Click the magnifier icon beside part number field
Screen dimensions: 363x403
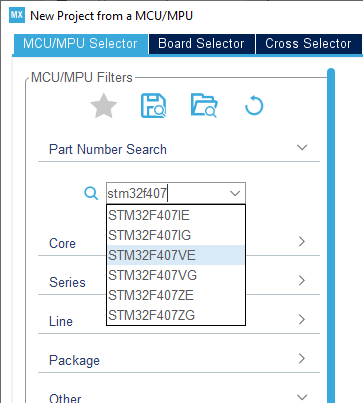91,193
